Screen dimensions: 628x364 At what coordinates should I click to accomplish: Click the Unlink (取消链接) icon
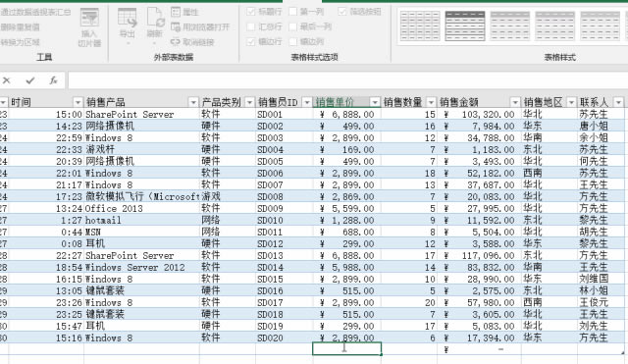pos(176,41)
